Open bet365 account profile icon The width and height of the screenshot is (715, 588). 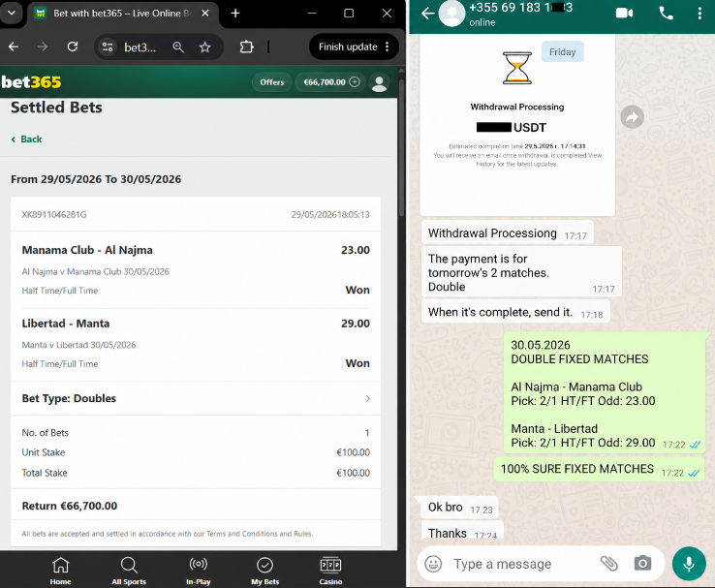379,82
